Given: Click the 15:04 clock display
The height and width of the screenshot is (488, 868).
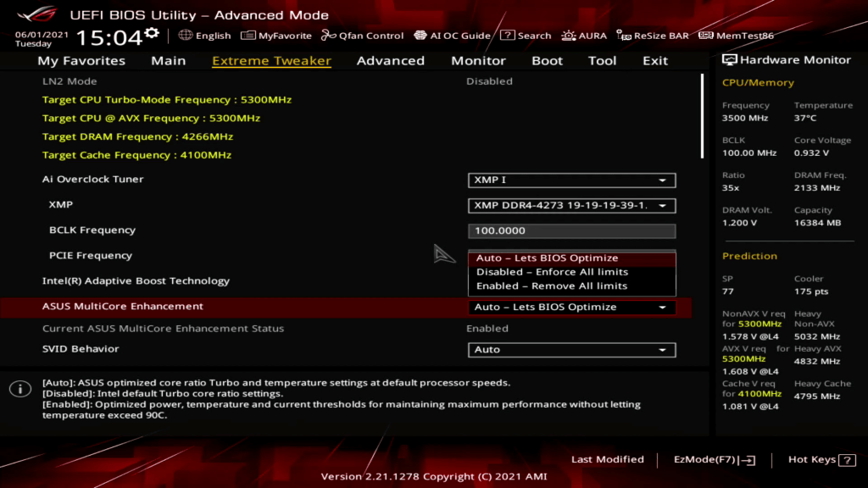Looking at the screenshot, I should click(x=109, y=37).
